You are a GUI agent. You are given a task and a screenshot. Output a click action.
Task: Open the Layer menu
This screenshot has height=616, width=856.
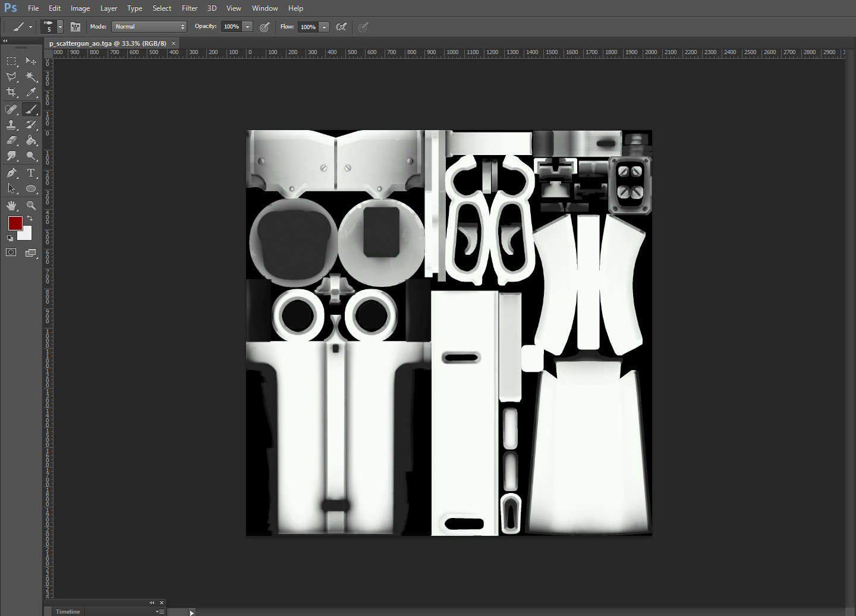click(x=109, y=8)
